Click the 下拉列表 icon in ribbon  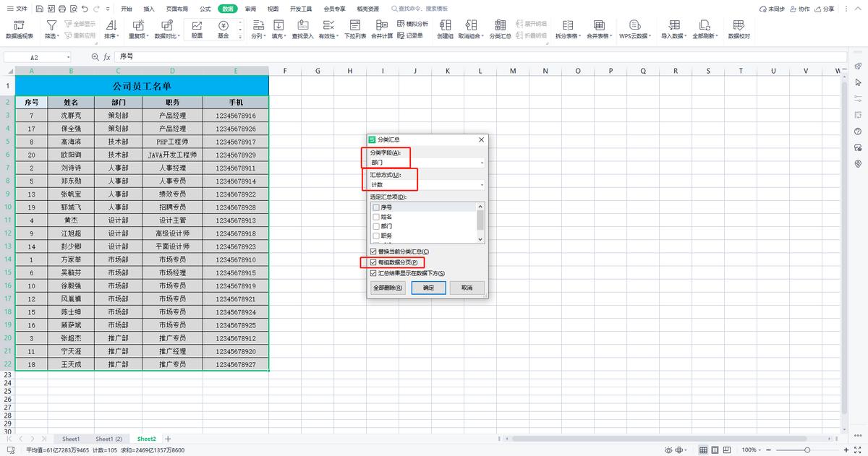coord(355,29)
